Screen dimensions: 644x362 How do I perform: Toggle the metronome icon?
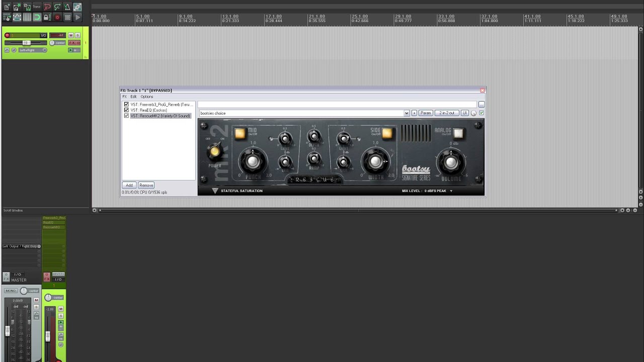67,7
